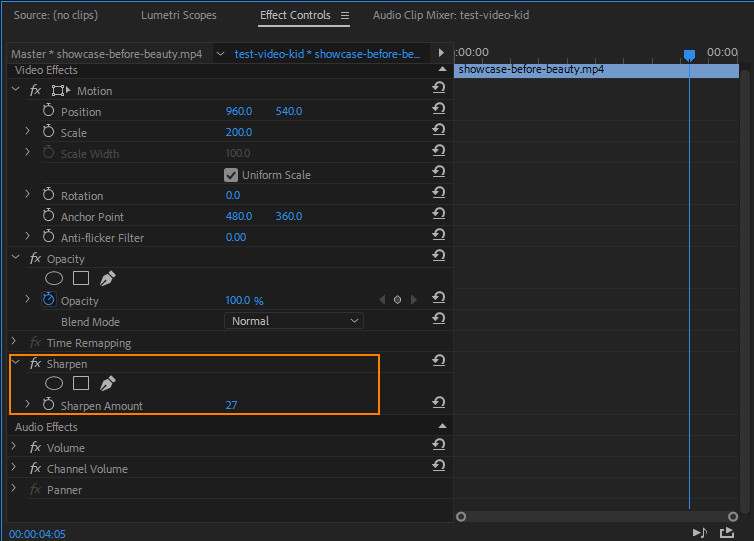Create 4-point polygon mask under Opacity
Screen dimensions: 754x541
click(81, 278)
